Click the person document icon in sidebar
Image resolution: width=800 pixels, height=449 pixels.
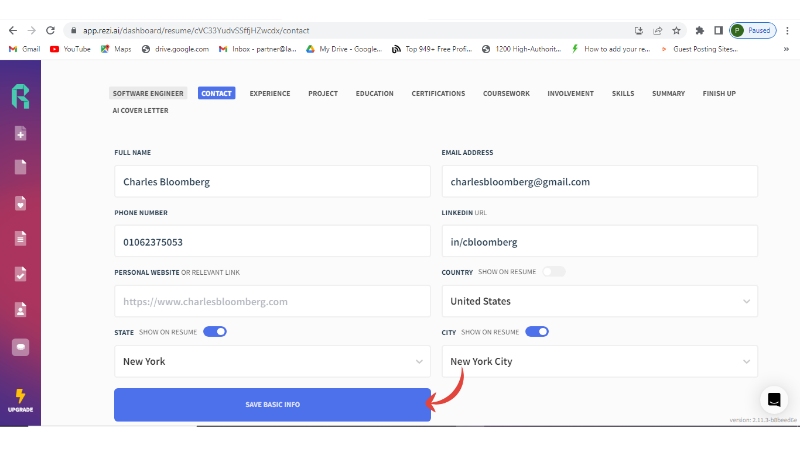point(20,309)
